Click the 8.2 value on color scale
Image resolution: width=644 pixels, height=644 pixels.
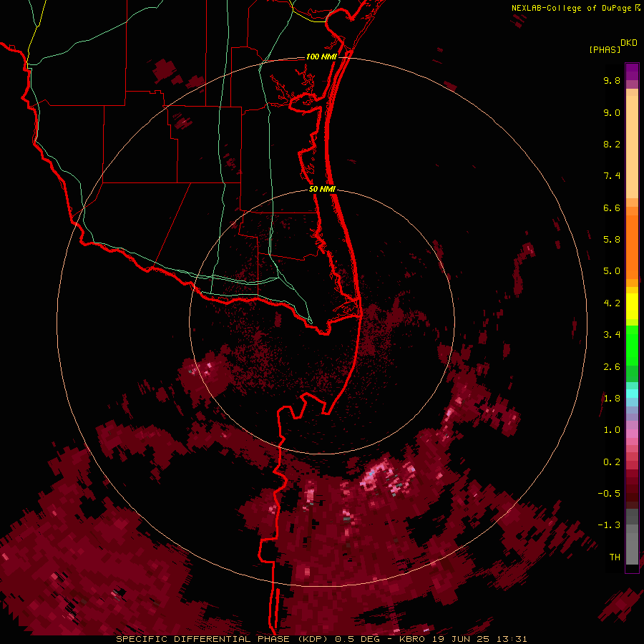[x=612, y=144]
